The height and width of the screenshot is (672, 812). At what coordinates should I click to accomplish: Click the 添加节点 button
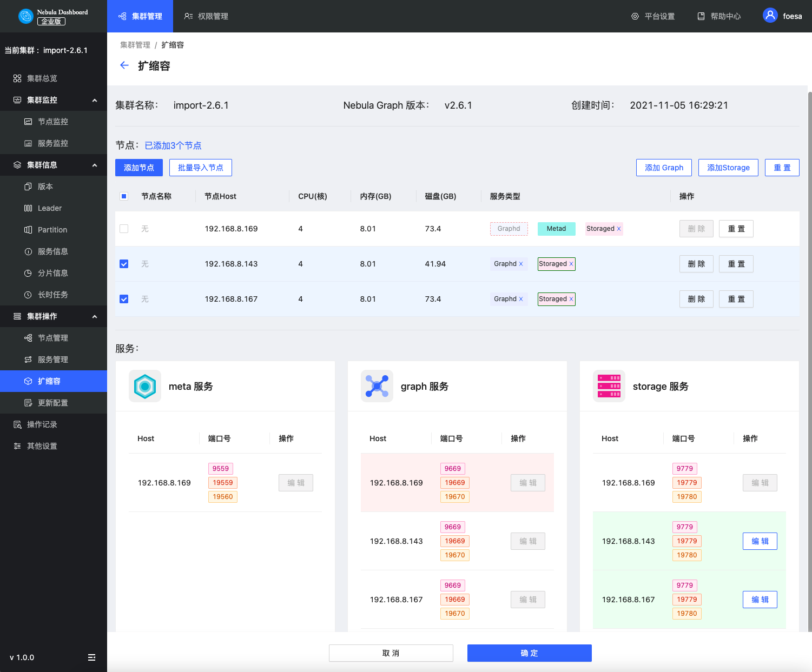point(139,168)
